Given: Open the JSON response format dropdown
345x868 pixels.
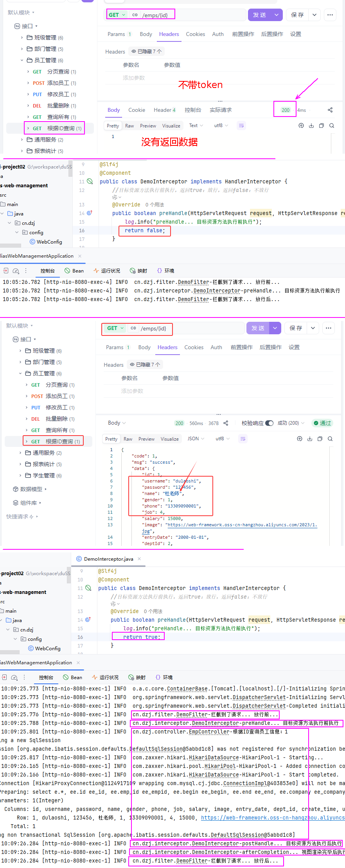Looking at the screenshot, I should click(196, 439).
